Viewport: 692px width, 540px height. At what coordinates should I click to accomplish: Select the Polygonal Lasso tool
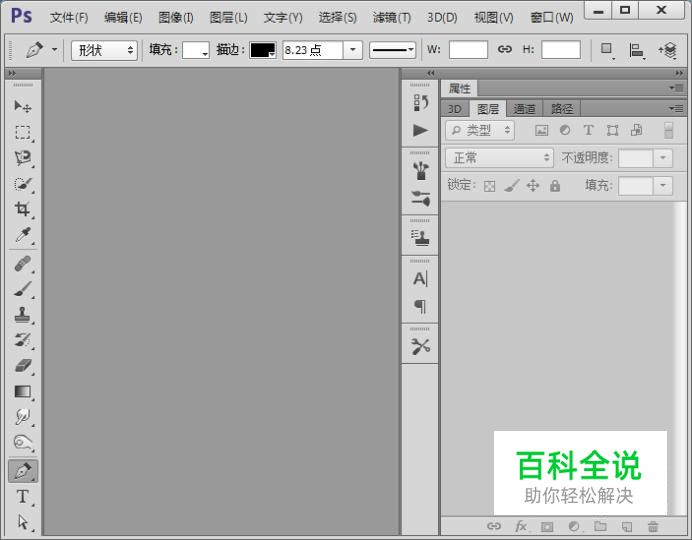click(23, 158)
